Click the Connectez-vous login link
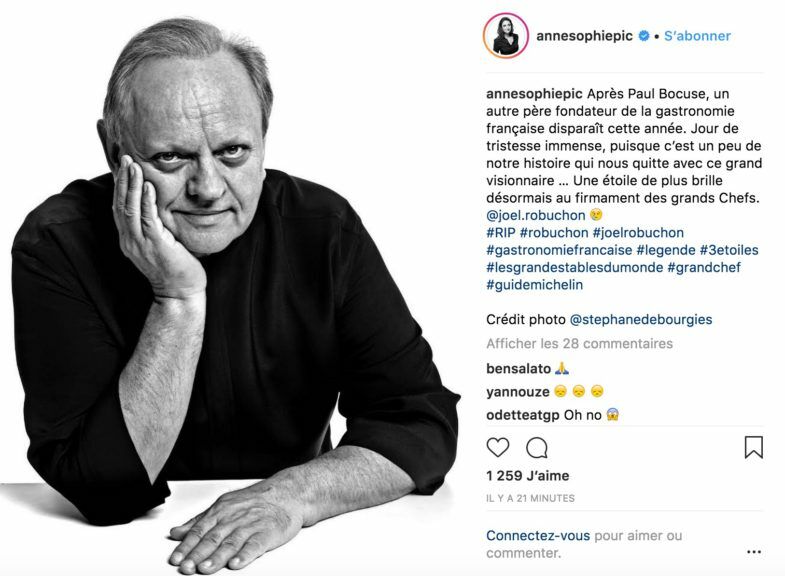 pyautogui.click(x=538, y=535)
